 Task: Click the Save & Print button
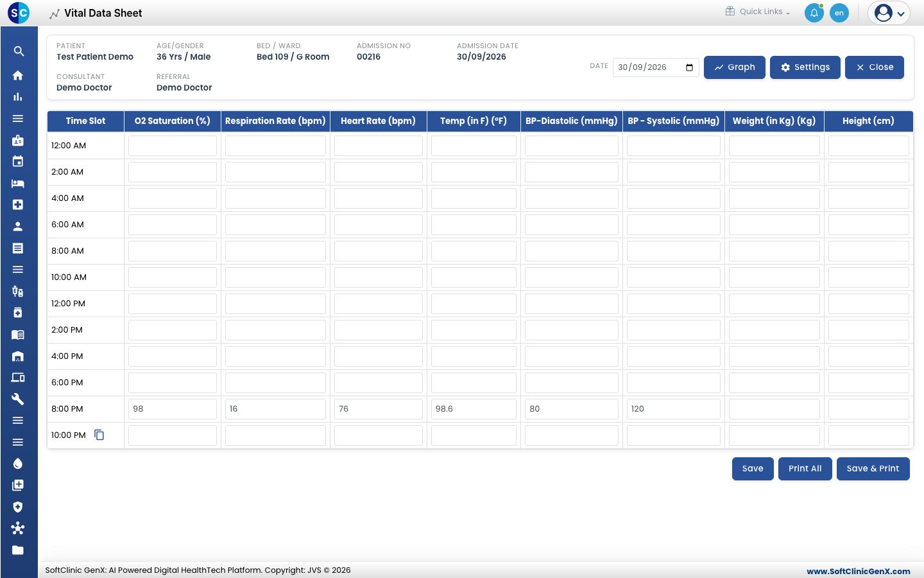(873, 469)
